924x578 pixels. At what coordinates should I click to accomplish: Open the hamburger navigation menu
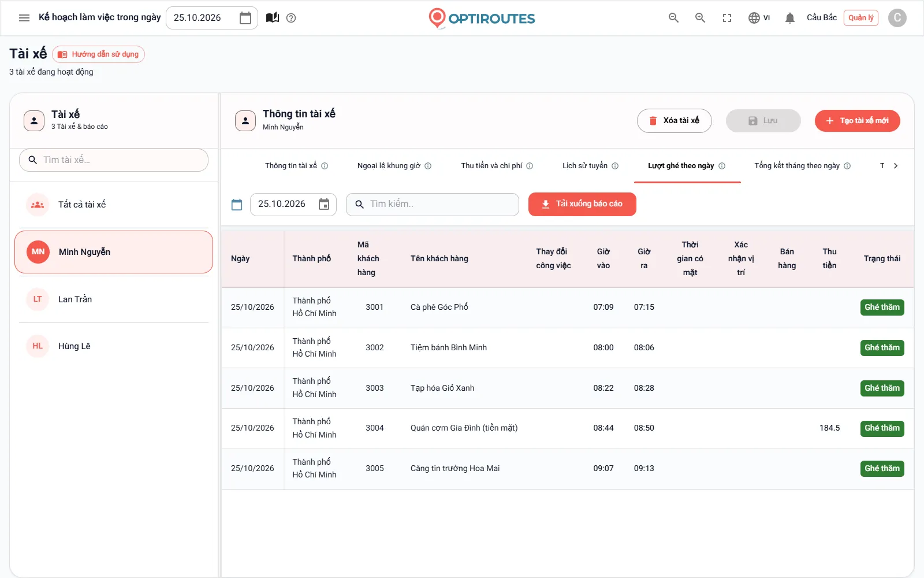point(24,18)
